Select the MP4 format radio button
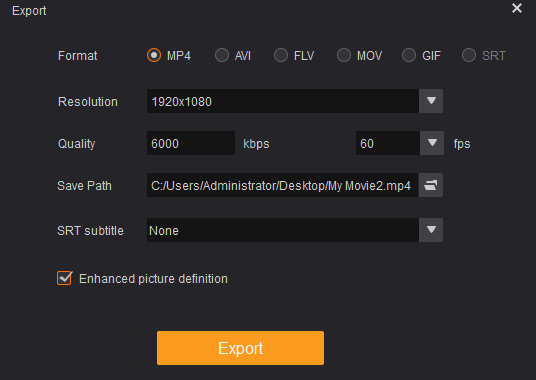The width and height of the screenshot is (536, 380). click(x=154, y=55)
